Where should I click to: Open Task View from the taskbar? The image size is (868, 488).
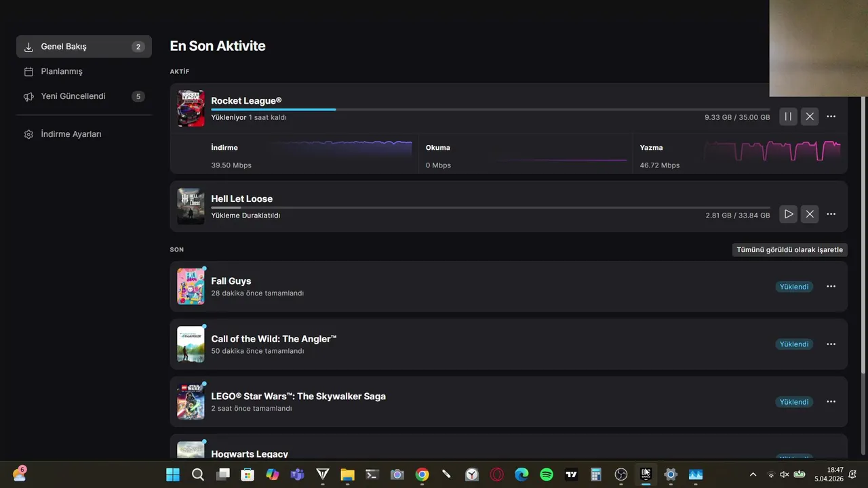click(222, 474)
